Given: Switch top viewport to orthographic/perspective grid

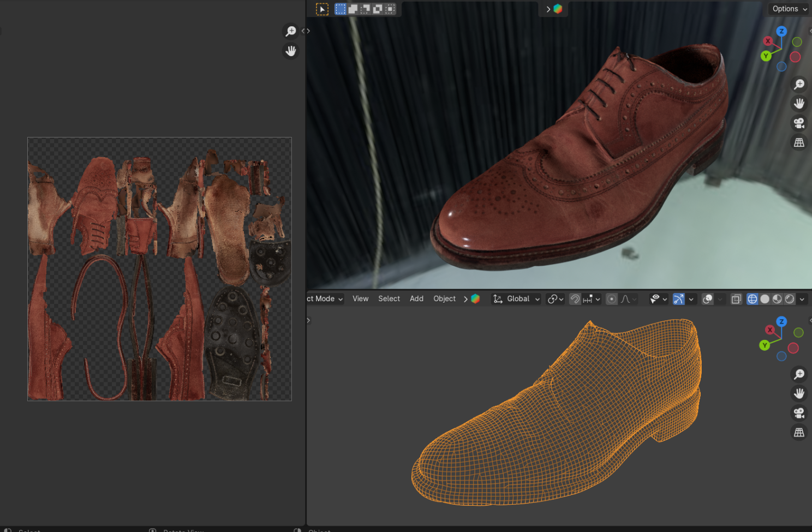Looking at the screenshot, I should click(799, 143).
